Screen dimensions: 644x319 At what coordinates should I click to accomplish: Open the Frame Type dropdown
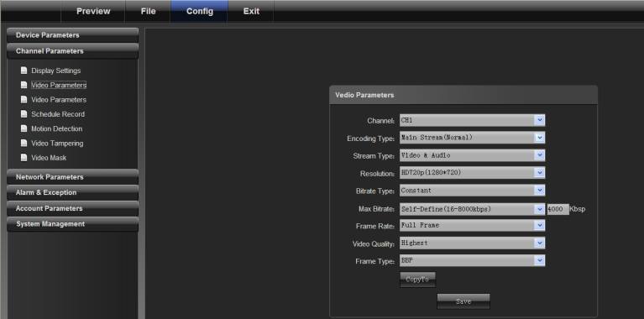point(473,260)
